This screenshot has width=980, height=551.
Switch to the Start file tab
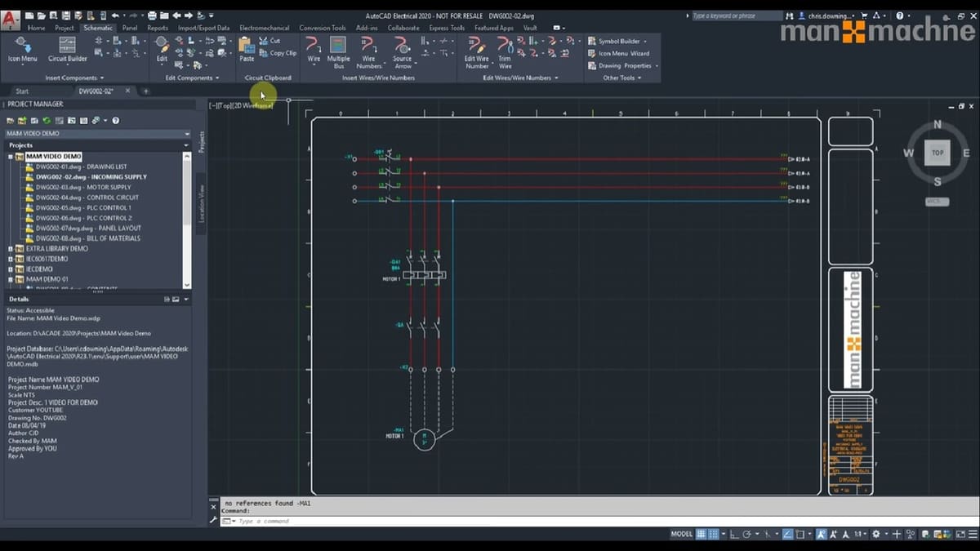coord(22,91)
